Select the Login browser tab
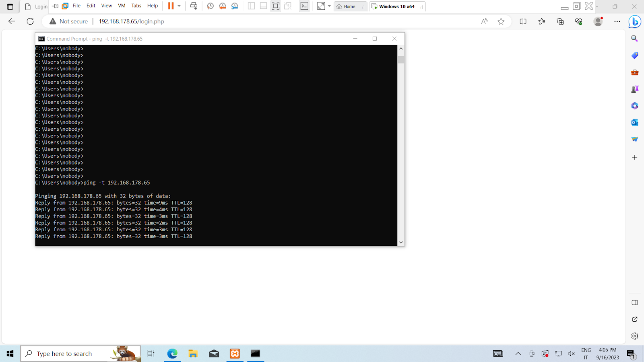Viewport: 644px width, 362px height. coord(36,6)
